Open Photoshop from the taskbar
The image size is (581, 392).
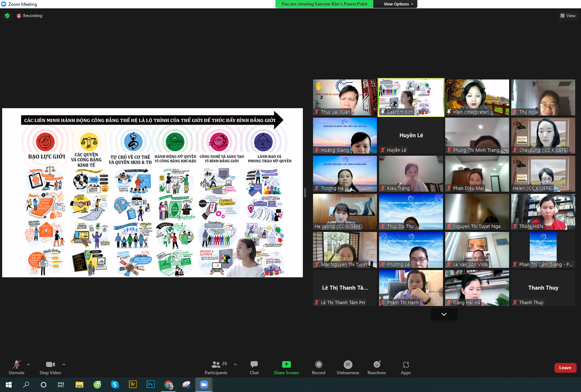click(x=150, y=384)
